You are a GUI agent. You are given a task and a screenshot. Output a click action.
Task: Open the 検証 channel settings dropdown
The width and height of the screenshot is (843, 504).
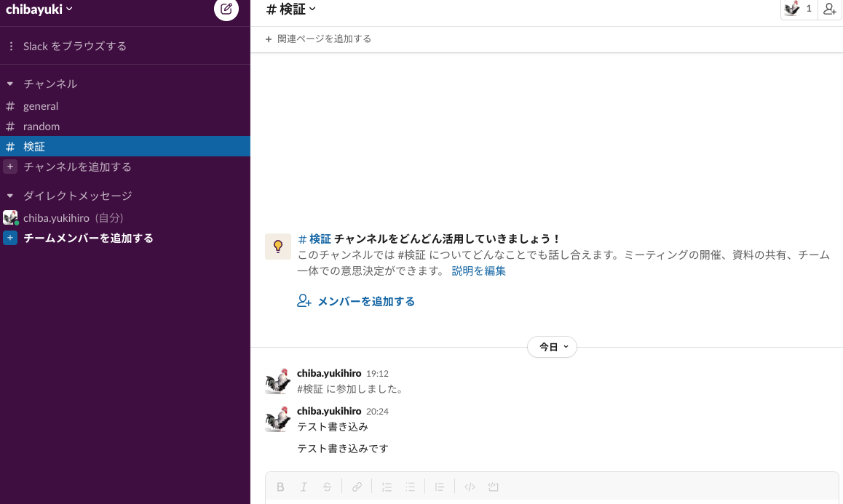pos(290,9)
